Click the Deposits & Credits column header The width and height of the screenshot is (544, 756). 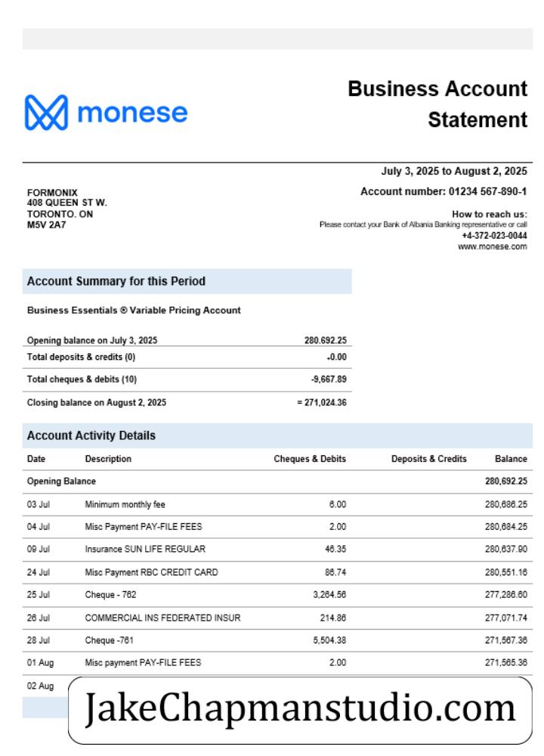429,459
